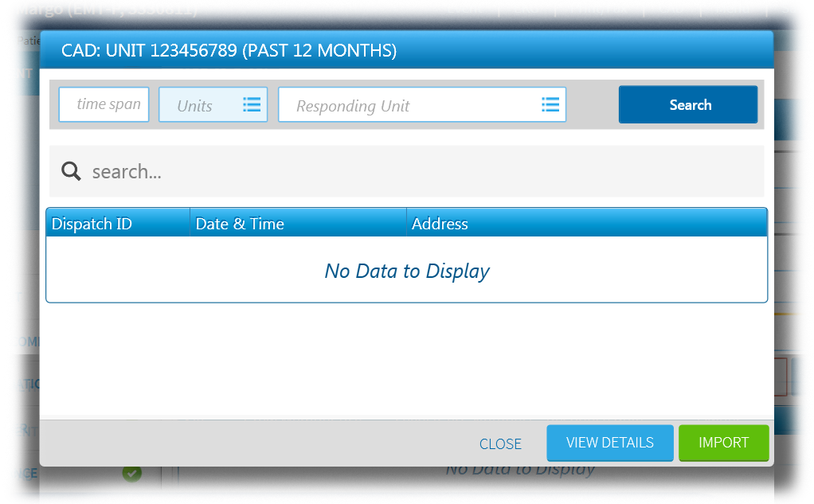Click the green IMPORT button
The image size is (814, 504).
(x=724, y=443)
